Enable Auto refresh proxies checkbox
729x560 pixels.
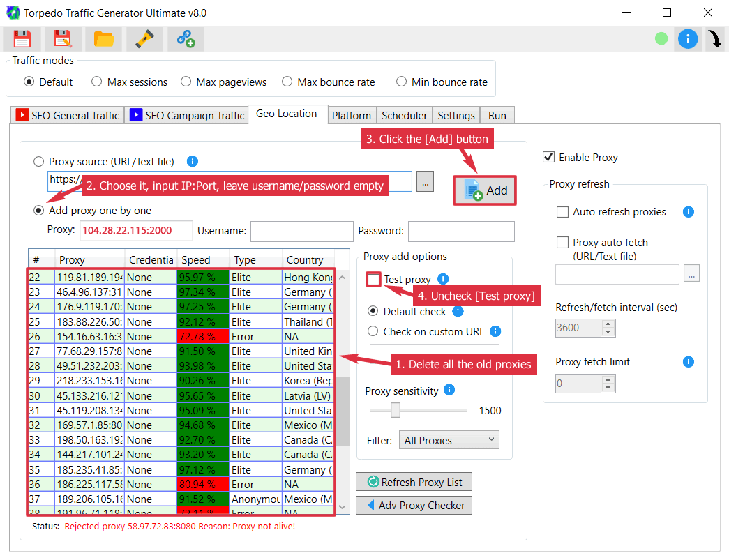562,212
